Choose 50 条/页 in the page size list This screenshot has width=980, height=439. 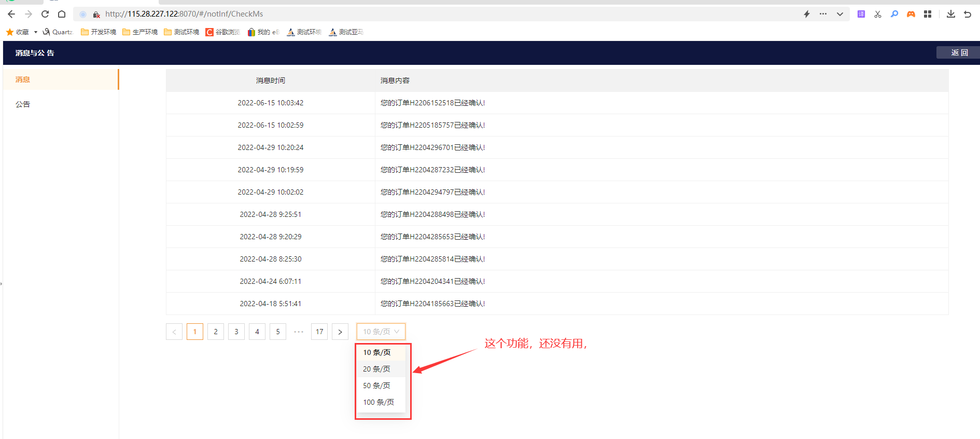coord(381,386)
